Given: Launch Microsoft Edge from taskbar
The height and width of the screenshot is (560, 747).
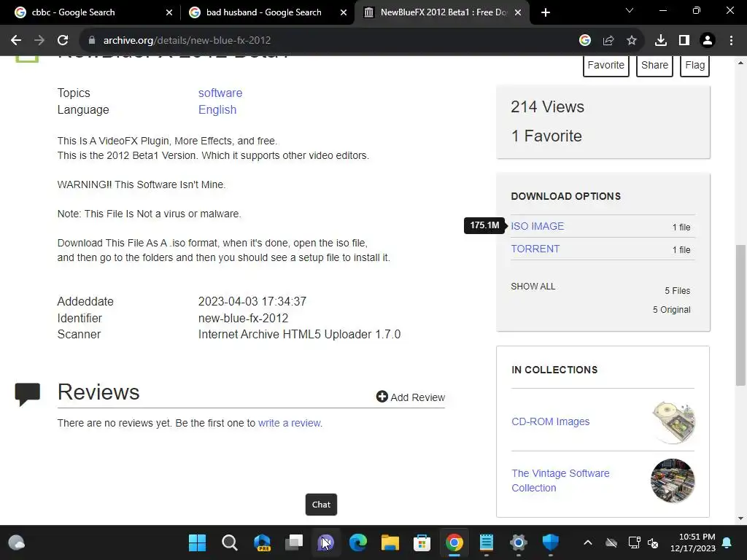Looking at the screenshot, I should tap(357, 542).
